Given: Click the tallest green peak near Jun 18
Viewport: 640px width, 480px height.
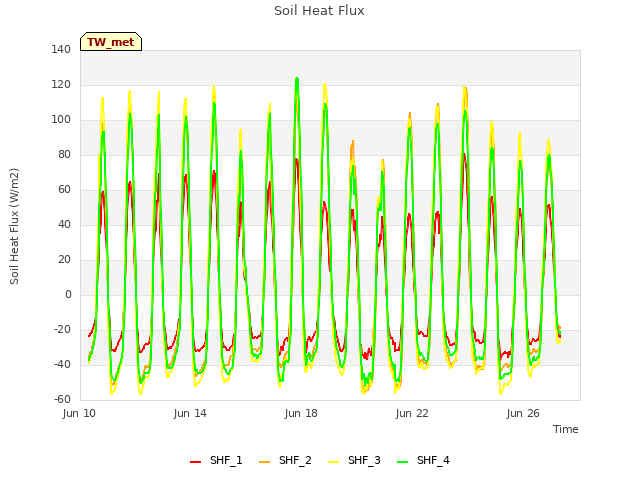Looking at the screenshot, I should (297, 78).
